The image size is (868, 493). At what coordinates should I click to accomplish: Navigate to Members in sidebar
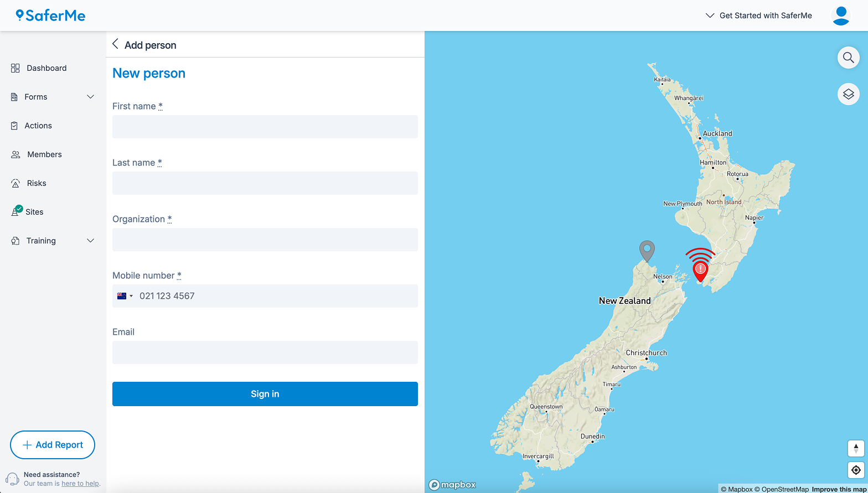44,154
